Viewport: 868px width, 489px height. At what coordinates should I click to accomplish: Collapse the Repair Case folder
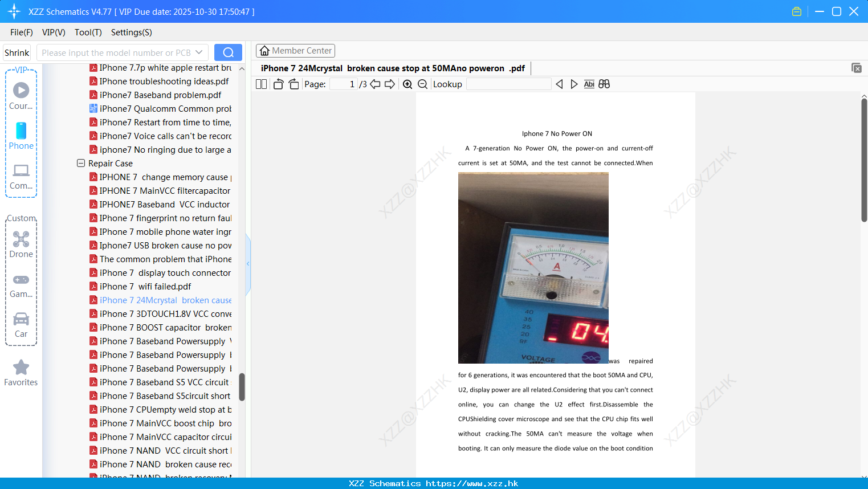point(81,163)
